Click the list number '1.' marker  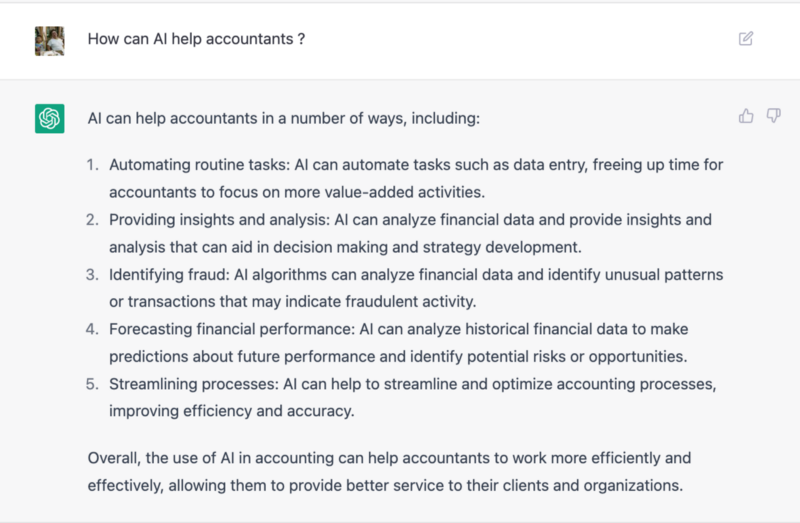pyautogui.click(x=94, y=165)
